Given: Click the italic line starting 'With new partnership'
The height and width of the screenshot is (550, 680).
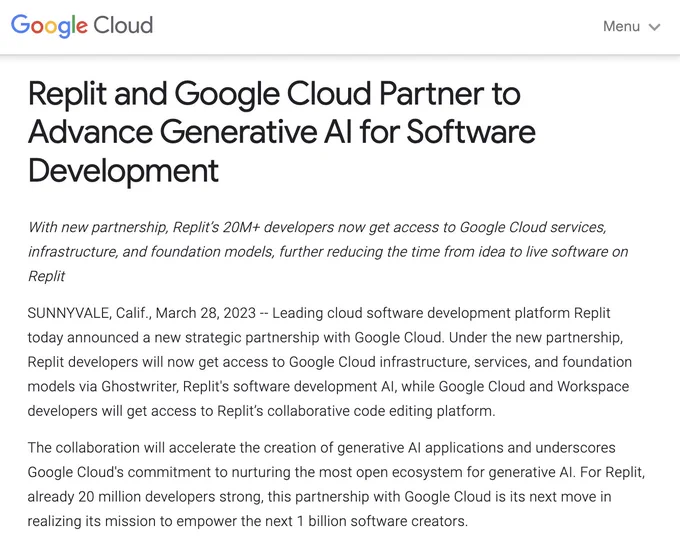Looking at the screenshot, I should point(317,227).
